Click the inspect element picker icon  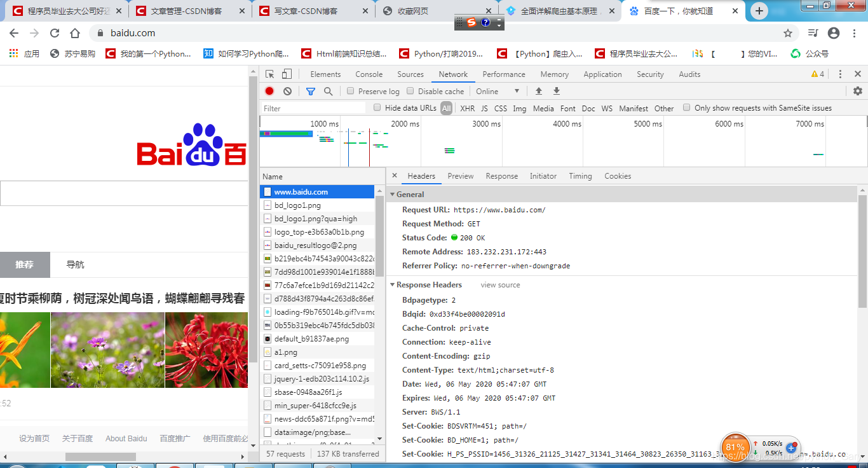click(x=270, y=74)
